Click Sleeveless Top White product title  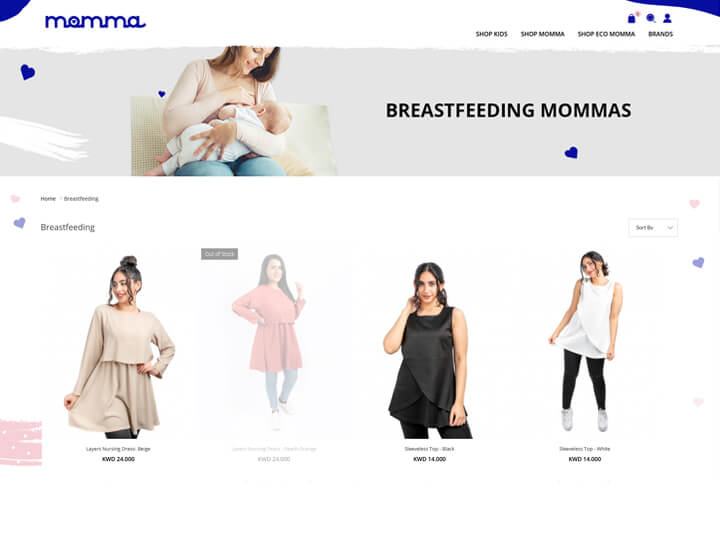pos(585,449)
